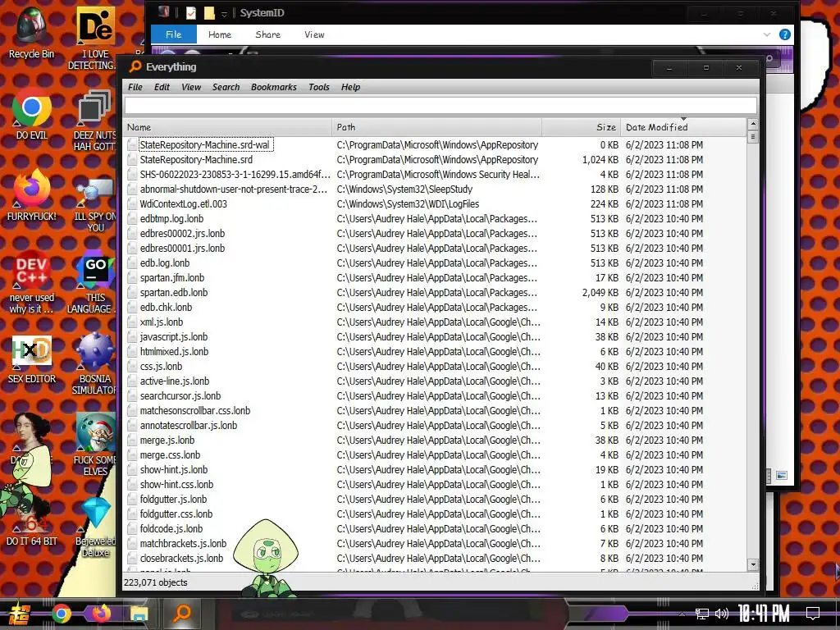Switch to the View tab in SystemID window
Image resolution: width=840 pixels, height=630 pixels.
[x=314, y=34]
